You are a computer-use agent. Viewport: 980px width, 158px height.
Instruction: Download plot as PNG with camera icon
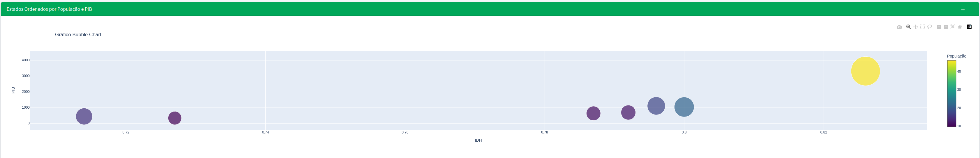(899, 27)
